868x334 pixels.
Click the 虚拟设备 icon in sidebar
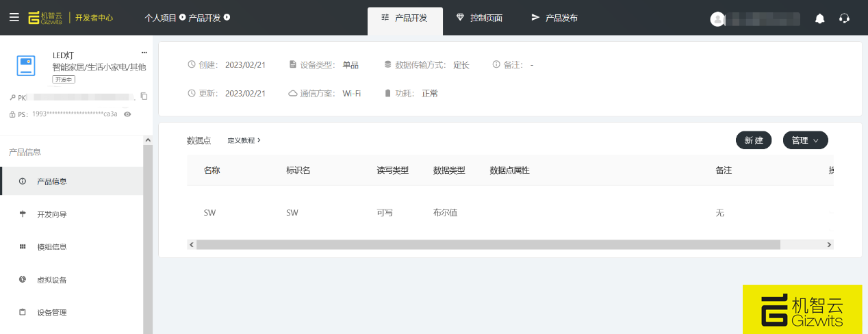23,280
